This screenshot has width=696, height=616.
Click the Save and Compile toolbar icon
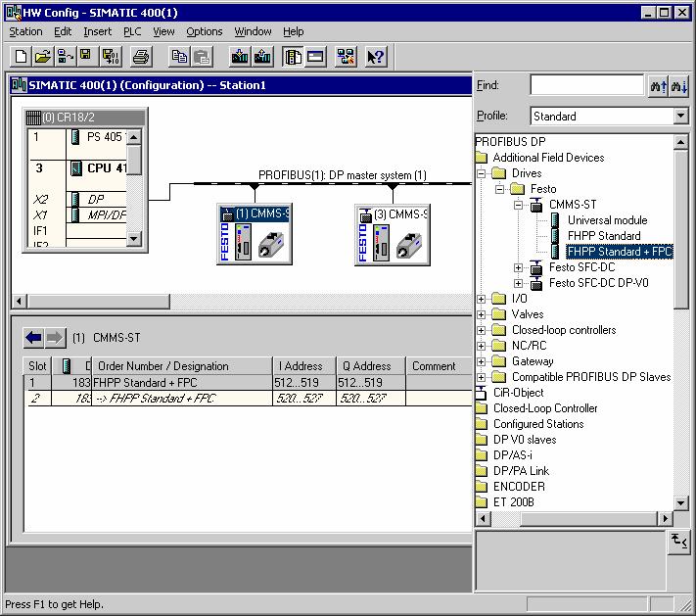pos(110,57)
